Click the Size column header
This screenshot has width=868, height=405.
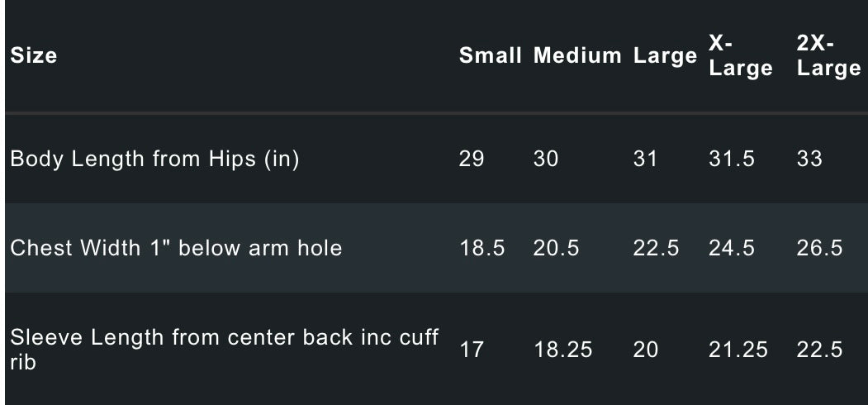click(34, 56)
